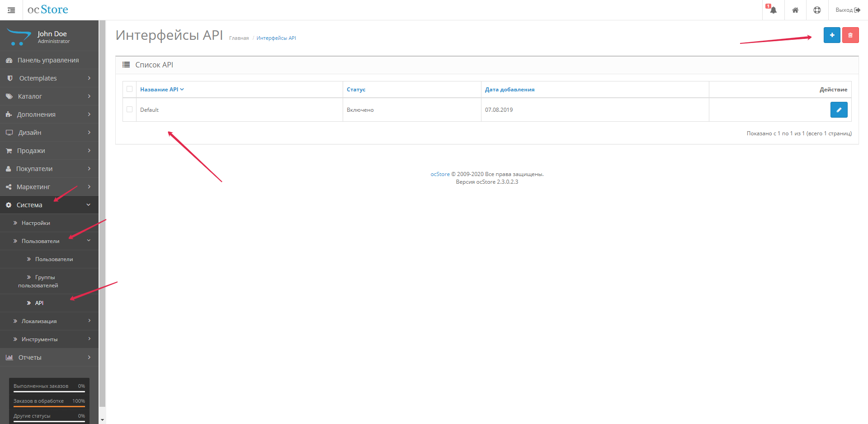Click the dashboard icon beside Панель управления
The height and width of the screenshot is (424, 868).
9,60
